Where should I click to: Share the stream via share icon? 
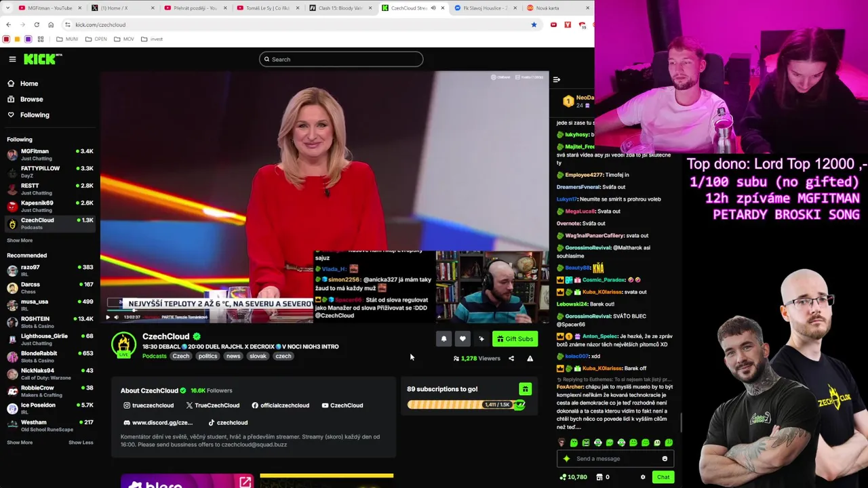(511, 359)
